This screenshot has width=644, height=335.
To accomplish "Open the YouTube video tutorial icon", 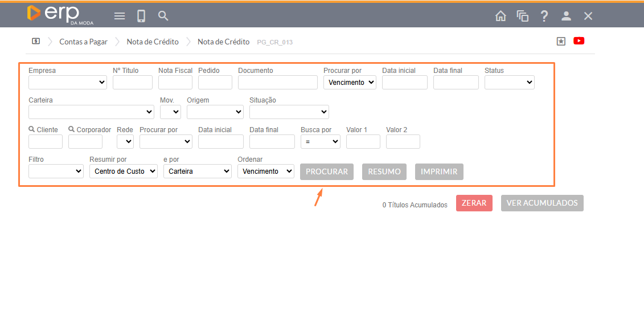I will 579,41.
